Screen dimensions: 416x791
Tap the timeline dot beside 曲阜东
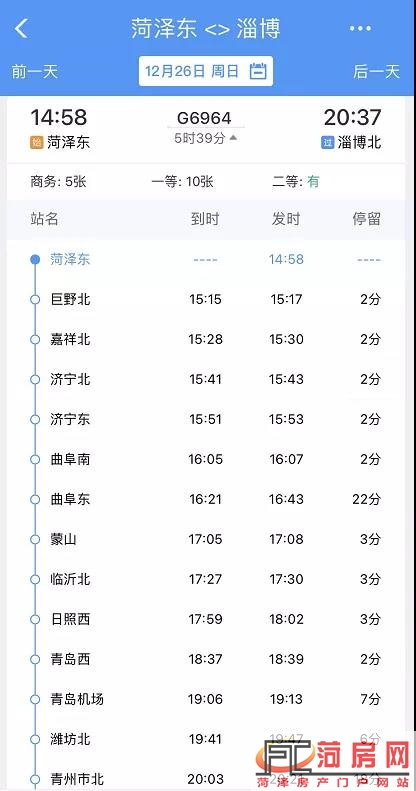(35, 499)
